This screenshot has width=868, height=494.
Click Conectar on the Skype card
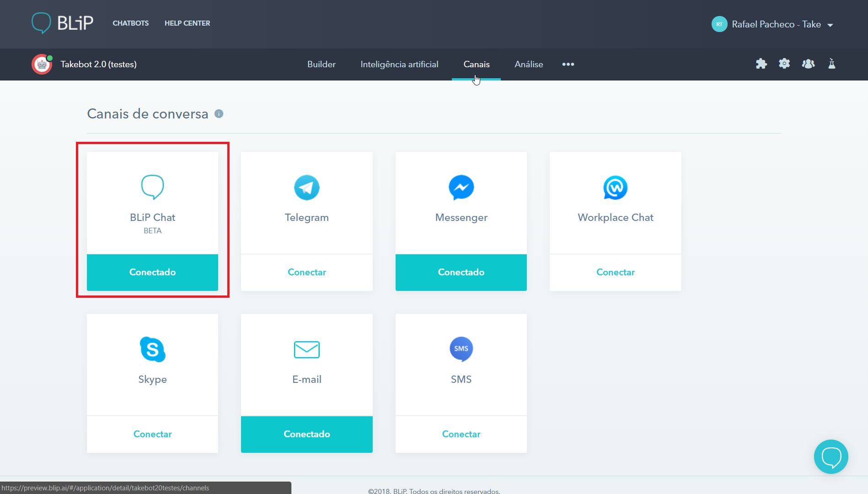tap(152, 434)
